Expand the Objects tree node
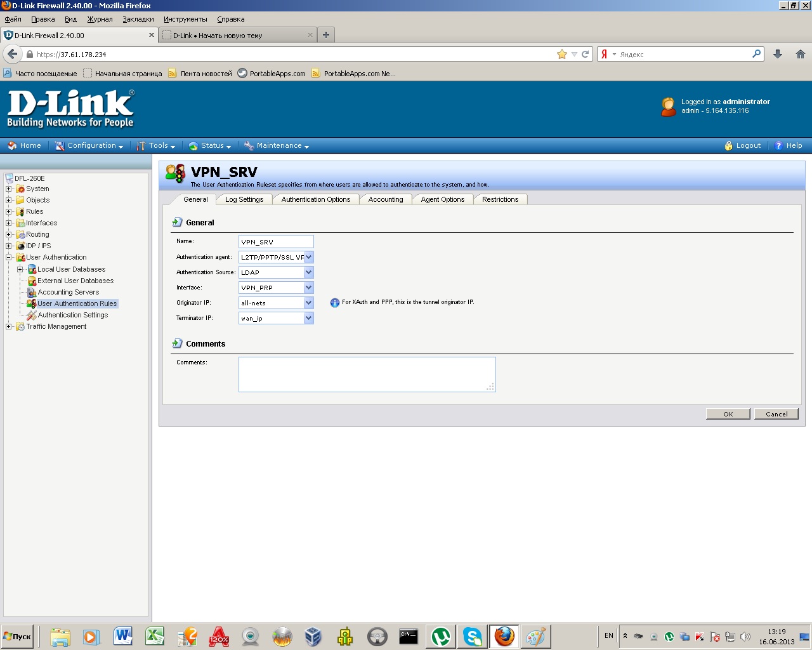The height and width of the screenshot is (650, 812). coord(9,201)
